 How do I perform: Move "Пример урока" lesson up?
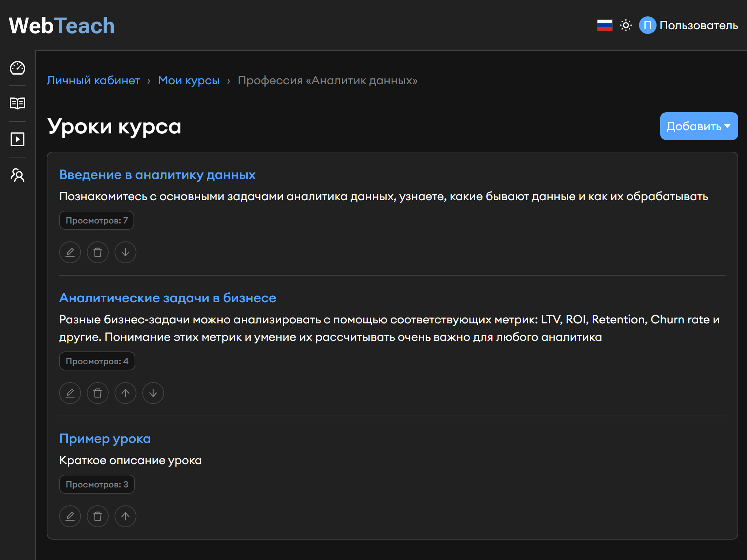tap(125, 516)
